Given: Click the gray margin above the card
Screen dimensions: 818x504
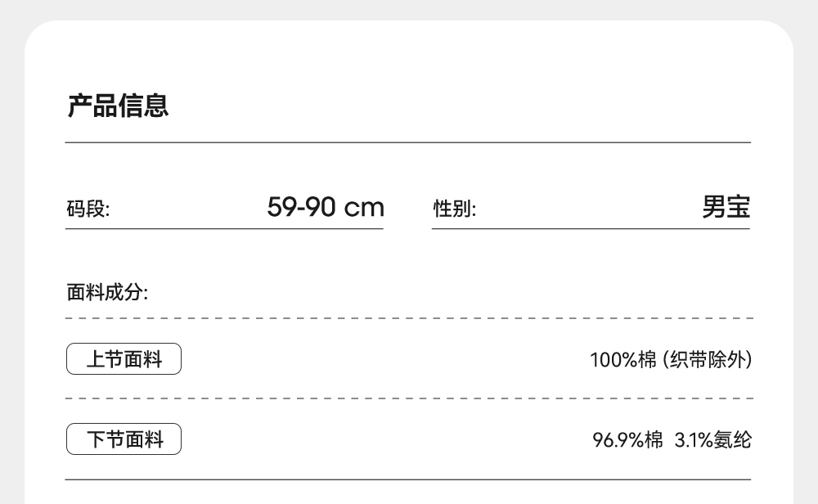Looking at the screenshot, I should [x=409, y=9].
